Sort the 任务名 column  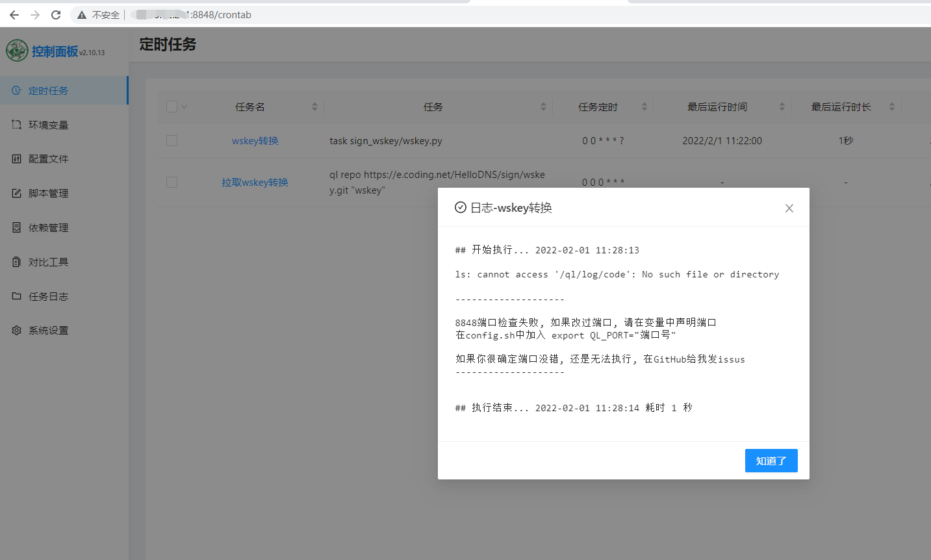(314, 106)
